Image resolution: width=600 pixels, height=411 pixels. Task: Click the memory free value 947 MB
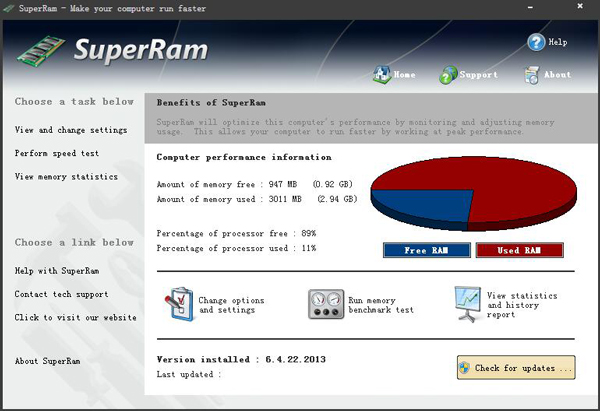tap(283, 184)
